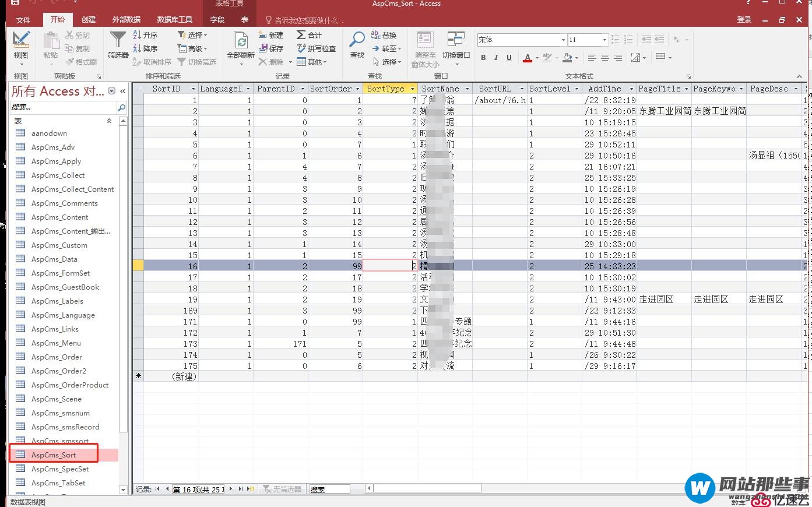The image size is (812, 507).
Task: Open the background fill color bucket
Action: tap(568, 57)
